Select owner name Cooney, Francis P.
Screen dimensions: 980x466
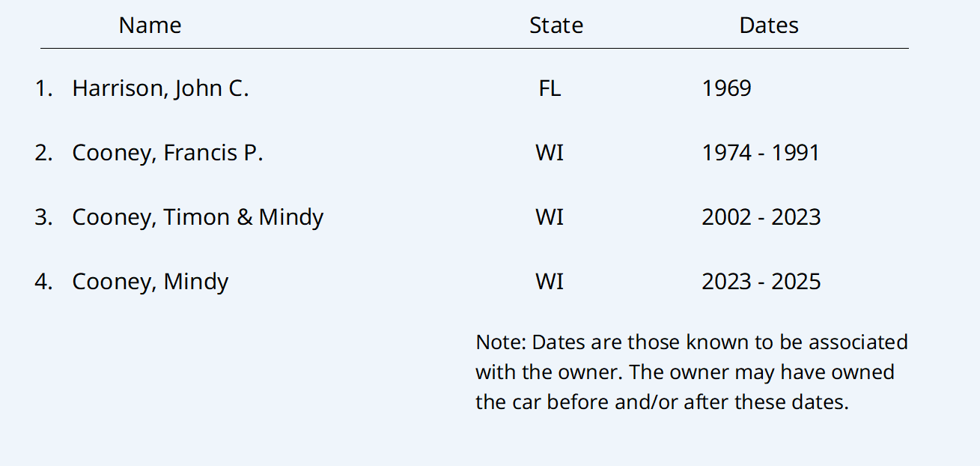click(x=168, y=153)
